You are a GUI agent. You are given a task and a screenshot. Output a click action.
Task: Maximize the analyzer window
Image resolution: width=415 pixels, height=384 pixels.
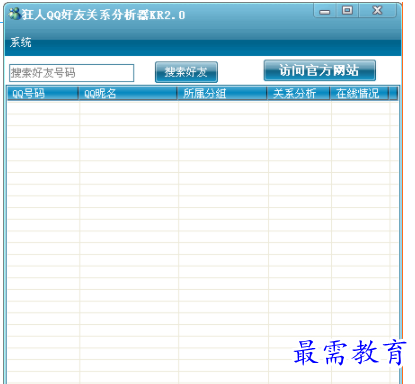tap(347, 11)
